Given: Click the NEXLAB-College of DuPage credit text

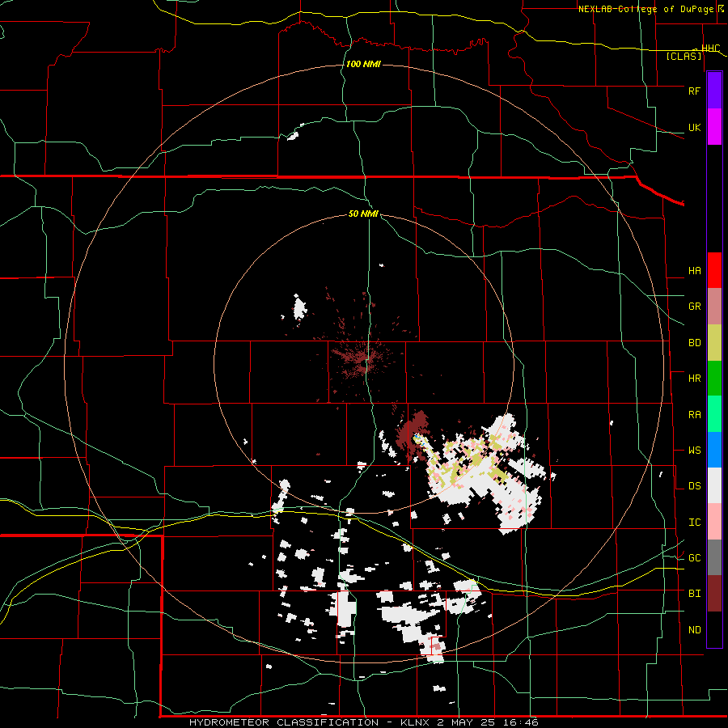Looking at the screenshot, I should click(x=645, y=9).
